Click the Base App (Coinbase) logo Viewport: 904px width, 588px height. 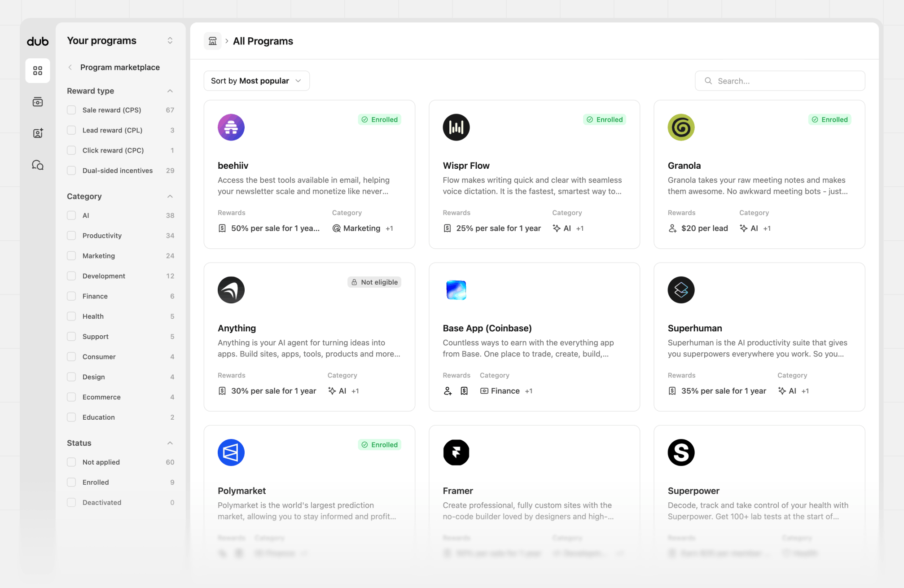[x=456, y=290]
